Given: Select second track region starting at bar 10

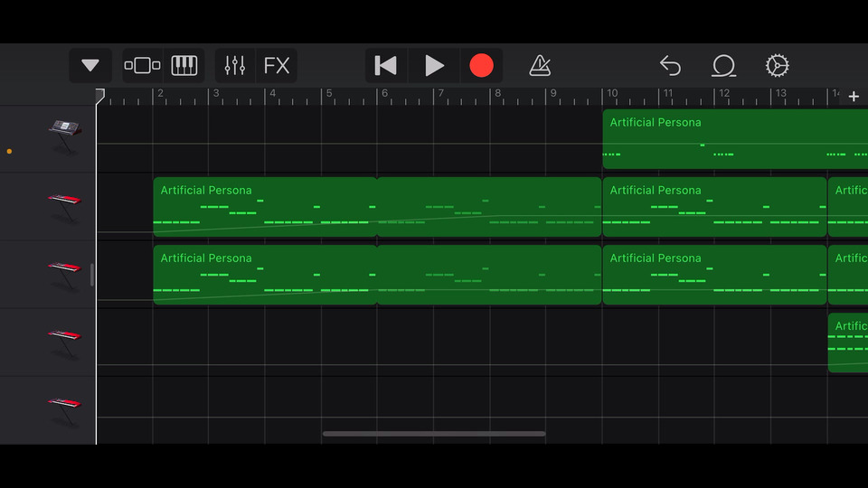Looking at the screenshot, I should tap(714, 207).
